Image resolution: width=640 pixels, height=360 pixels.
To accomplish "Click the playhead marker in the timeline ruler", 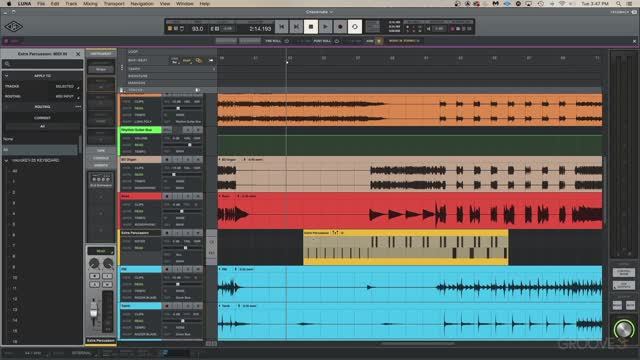I will (x=287, y=62).
